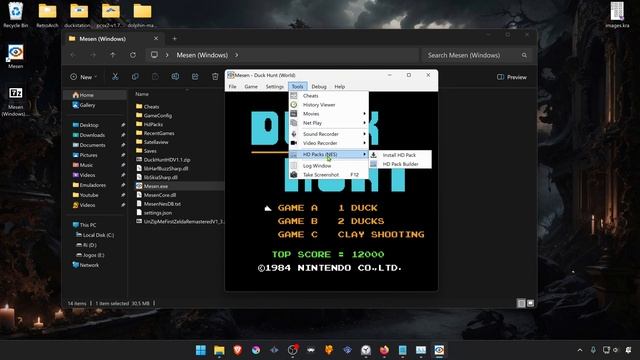Image resolution: width=640 pixels, height=360 pixels.
Task: Click the Search Mesen (Windows) field
Action: (477, 55)
